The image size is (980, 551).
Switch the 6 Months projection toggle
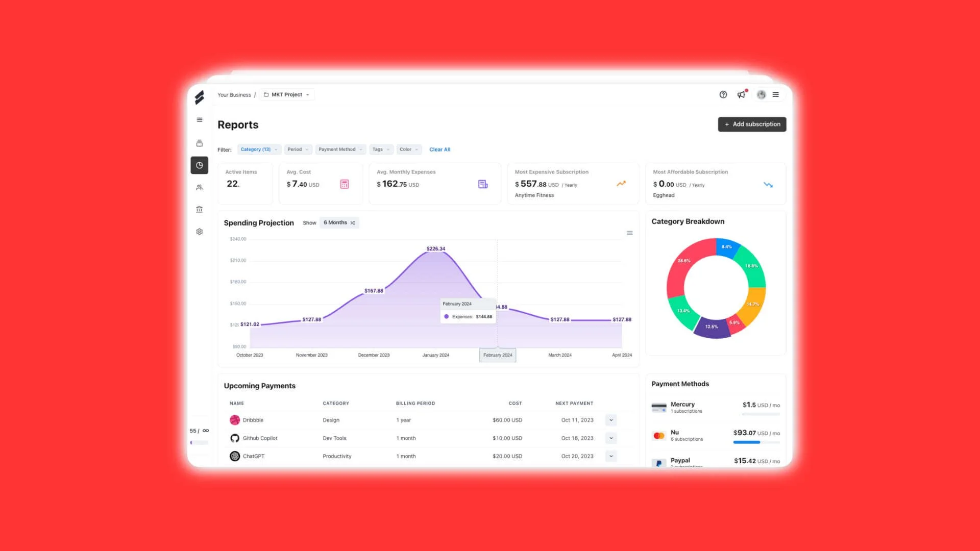point(339,223)
